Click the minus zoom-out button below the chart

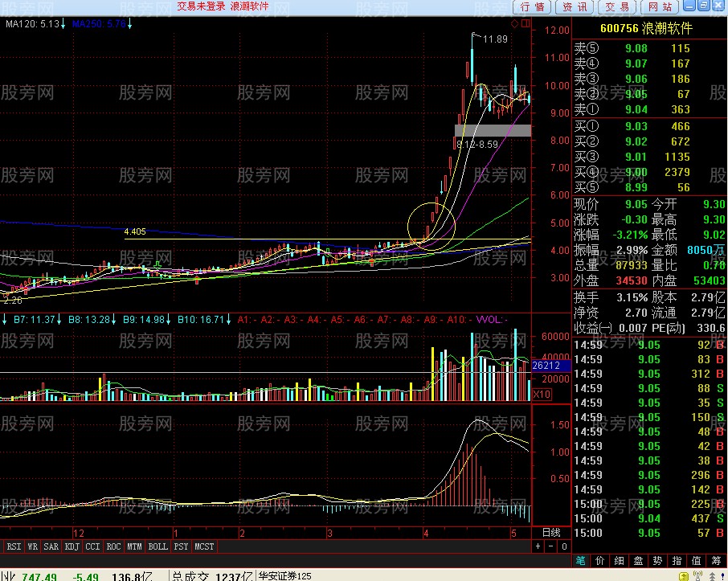550,546
